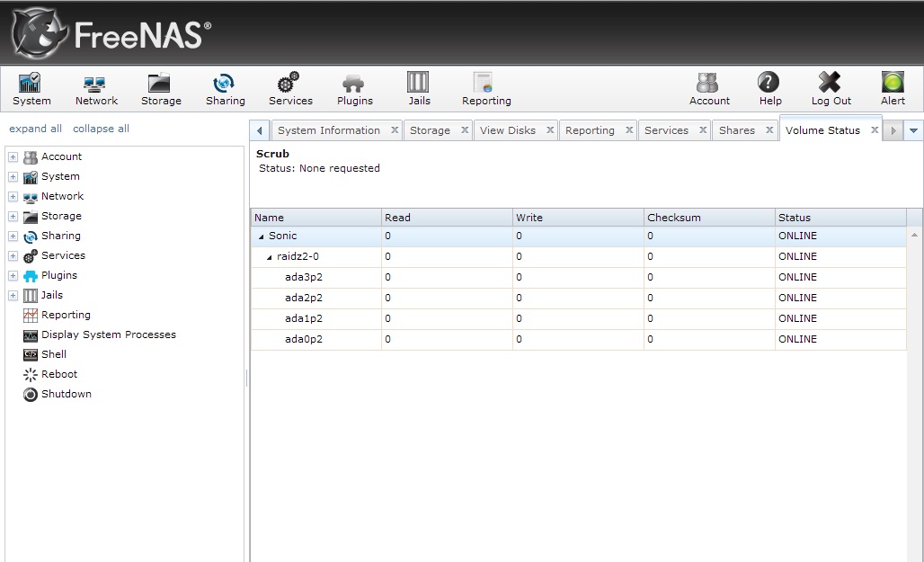This screenshot has width=924, height=562.
Task: Expand the Plugins tree node
Action: click(x=13, y=275)
